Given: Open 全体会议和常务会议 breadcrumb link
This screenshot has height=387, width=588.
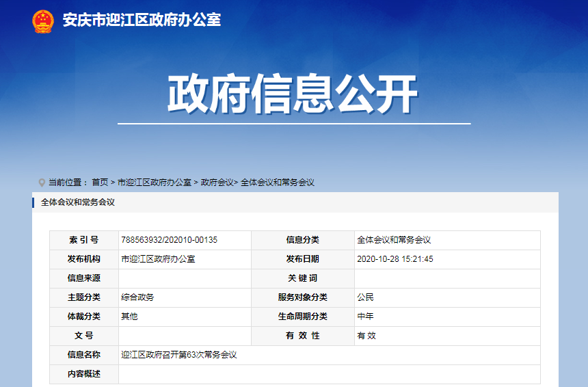Looking at the screenshot, I should 278,183.
